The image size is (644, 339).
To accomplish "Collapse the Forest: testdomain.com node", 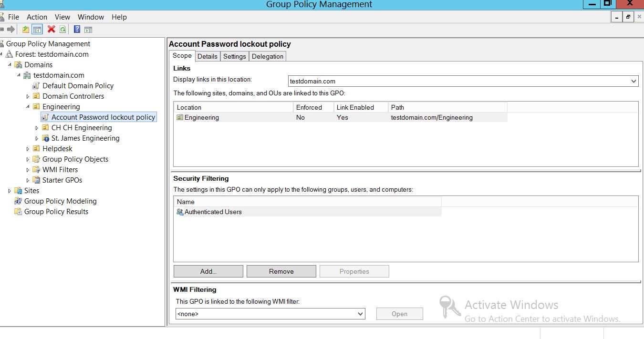I will tap(1, 54).
